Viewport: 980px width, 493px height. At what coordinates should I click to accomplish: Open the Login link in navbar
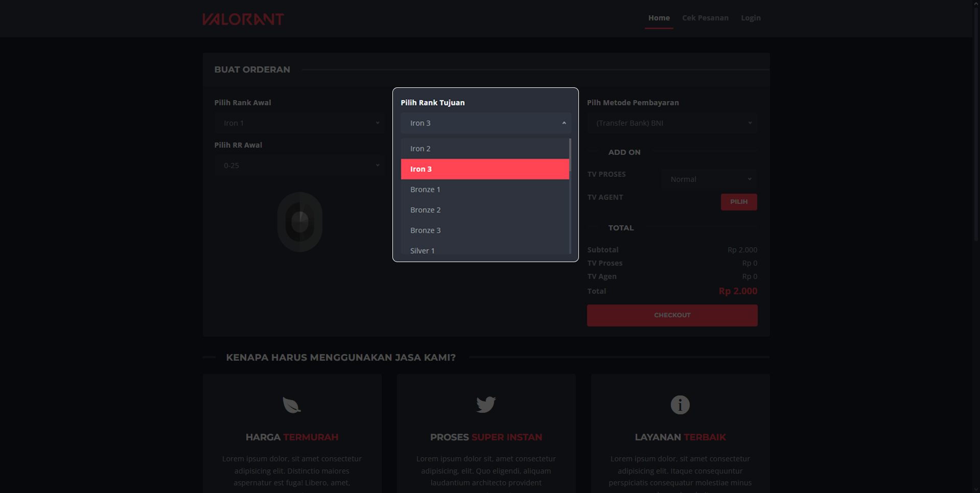pyautogui.click(x=751, y=18)
